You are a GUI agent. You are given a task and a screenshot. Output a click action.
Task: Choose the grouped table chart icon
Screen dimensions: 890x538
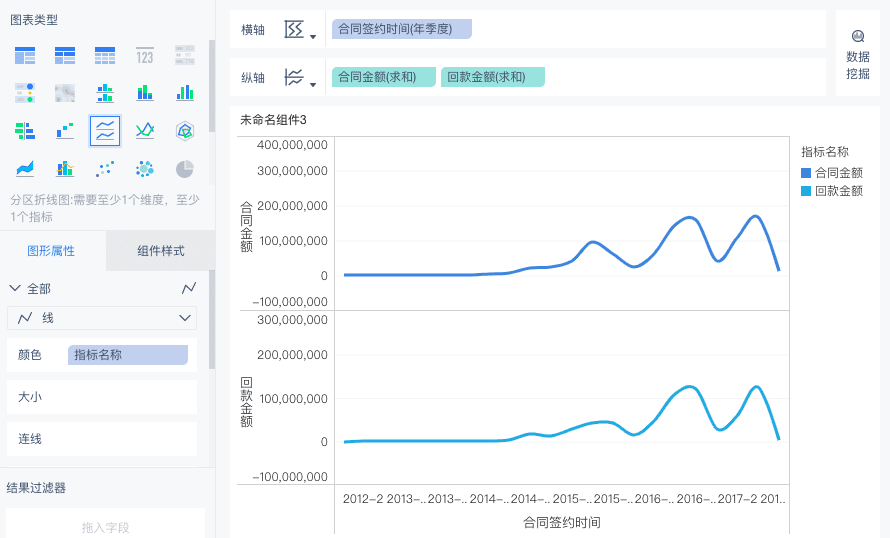(x=25, y=55)
